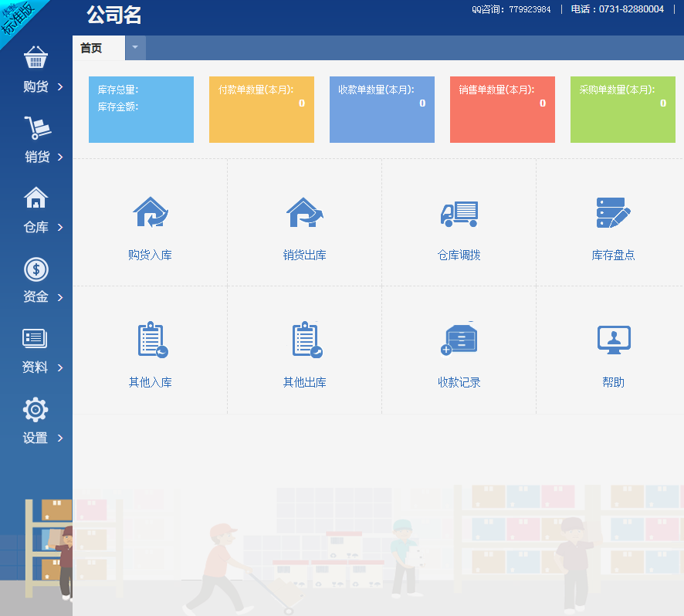Click the 购货入库 house icon
Image resolution: width=684 pixels, height=616 pixels.
click(x=151, y=212)
